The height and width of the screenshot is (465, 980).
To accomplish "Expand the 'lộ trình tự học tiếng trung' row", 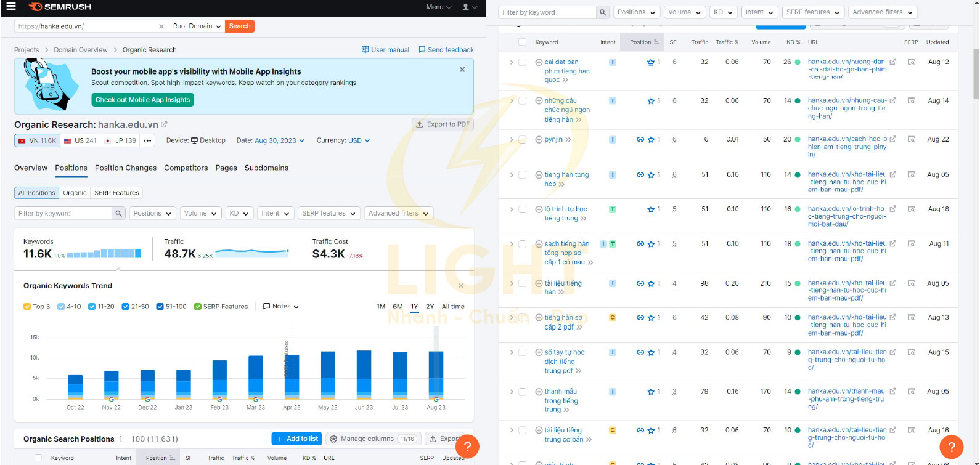I will click(x=511, y=209).
